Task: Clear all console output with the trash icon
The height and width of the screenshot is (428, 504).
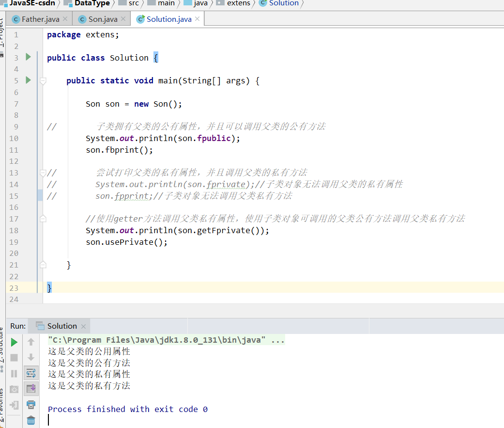Action: coord(31,420)
